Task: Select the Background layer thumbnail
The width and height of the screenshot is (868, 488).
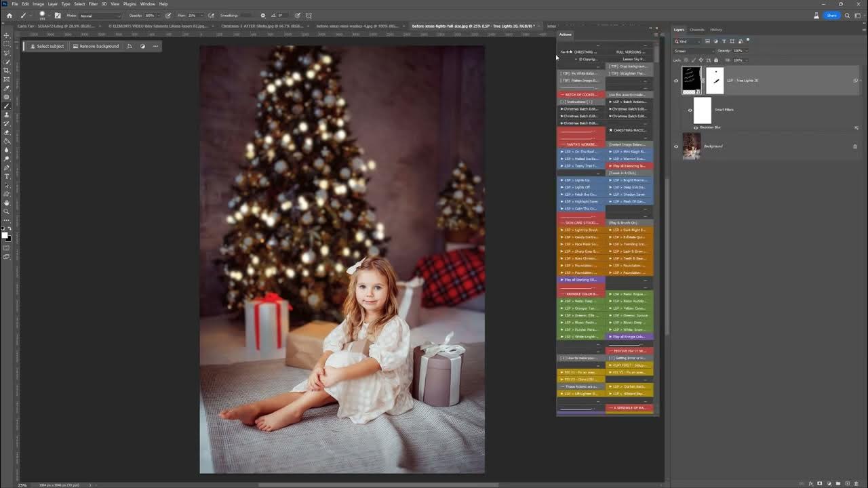Action: (692, 146)
